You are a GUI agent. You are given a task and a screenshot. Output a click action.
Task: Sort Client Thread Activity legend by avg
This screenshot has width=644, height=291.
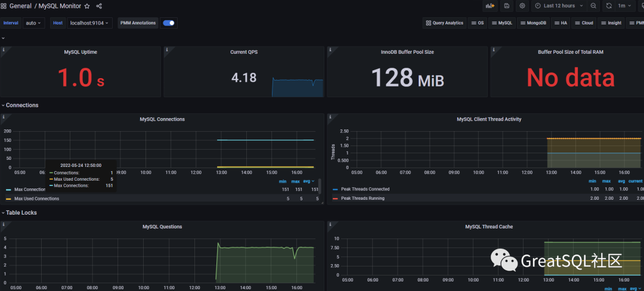tap(621, 181)
